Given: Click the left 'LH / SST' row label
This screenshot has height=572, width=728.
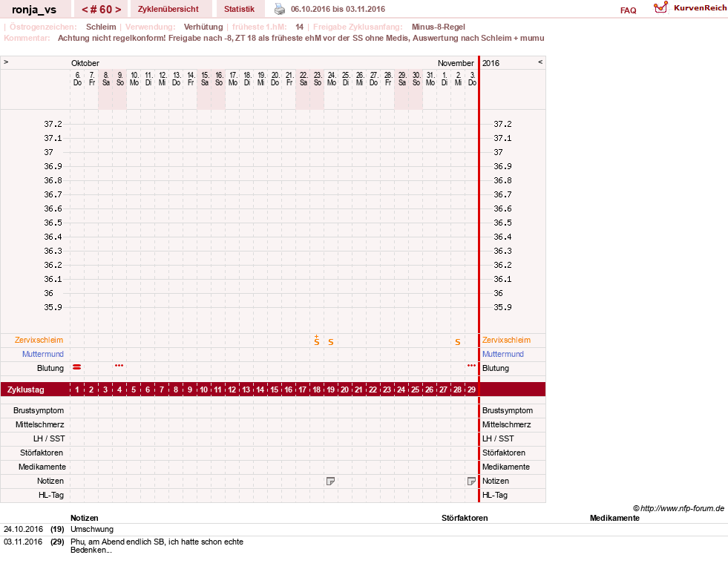Looking at the screenshot, I should pyautogui.click(x=49, y=438).
